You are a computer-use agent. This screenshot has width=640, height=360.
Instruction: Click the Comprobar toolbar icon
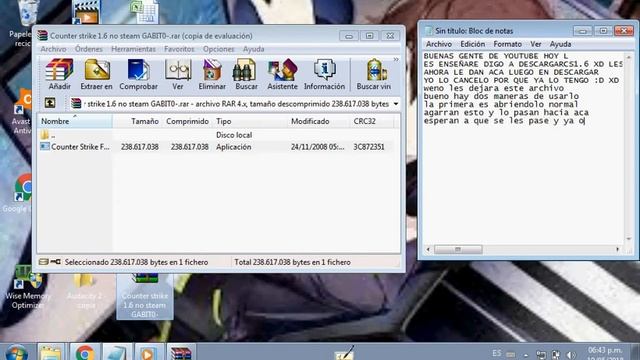pos(138,74)
